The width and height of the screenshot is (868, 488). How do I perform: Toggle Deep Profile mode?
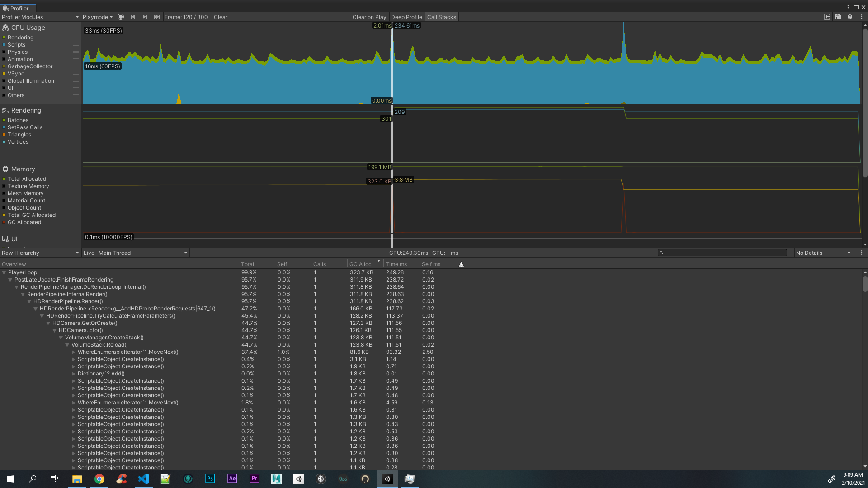pyautogui.click(x=406, y=17)
